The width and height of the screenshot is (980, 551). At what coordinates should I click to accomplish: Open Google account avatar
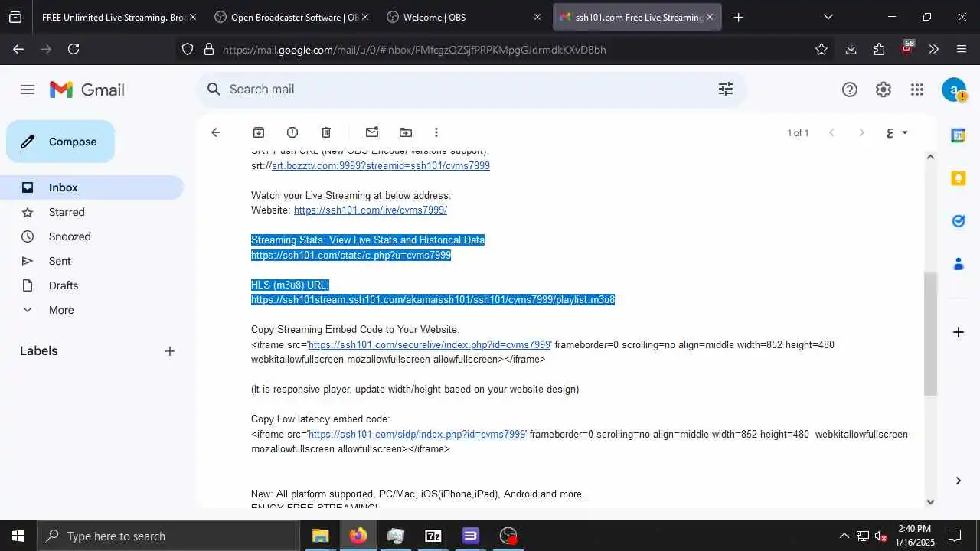[x=954, y=90]
